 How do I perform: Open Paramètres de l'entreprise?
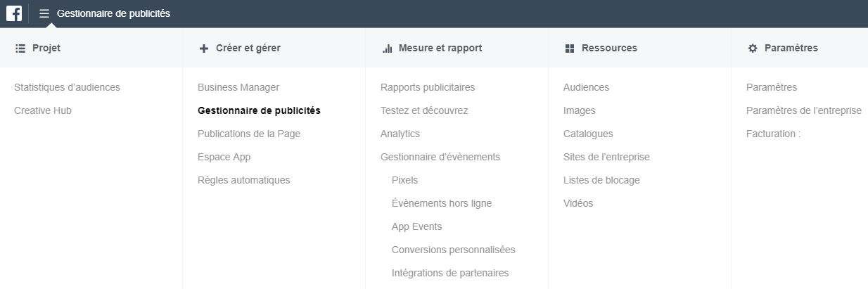click(x=804, y=110)
